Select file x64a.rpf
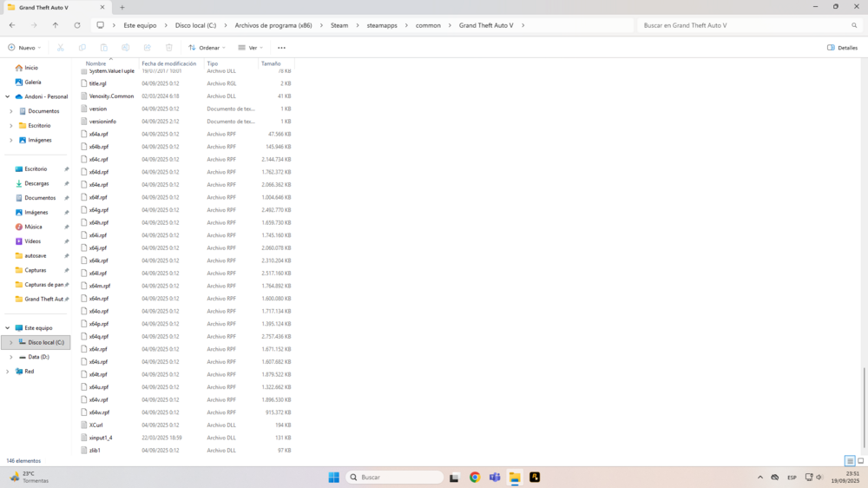This screenshot has height=488, width=868. click(99, 134)
